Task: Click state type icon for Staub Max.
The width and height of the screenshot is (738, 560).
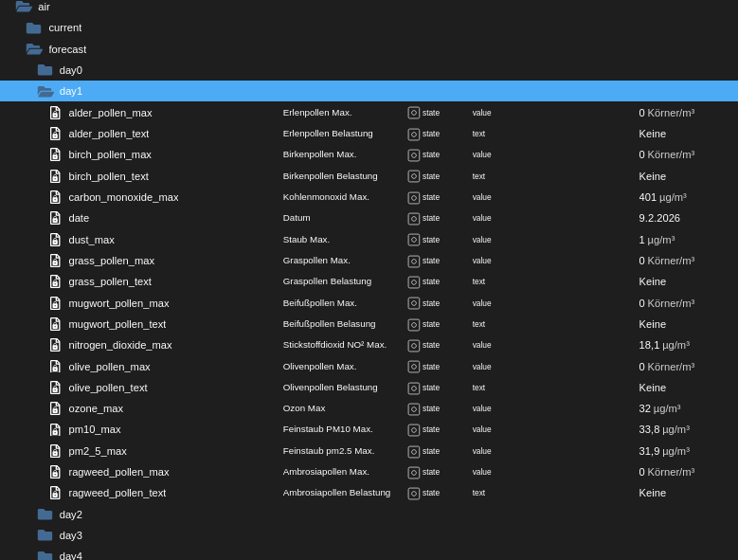Action: click(414, 240)
